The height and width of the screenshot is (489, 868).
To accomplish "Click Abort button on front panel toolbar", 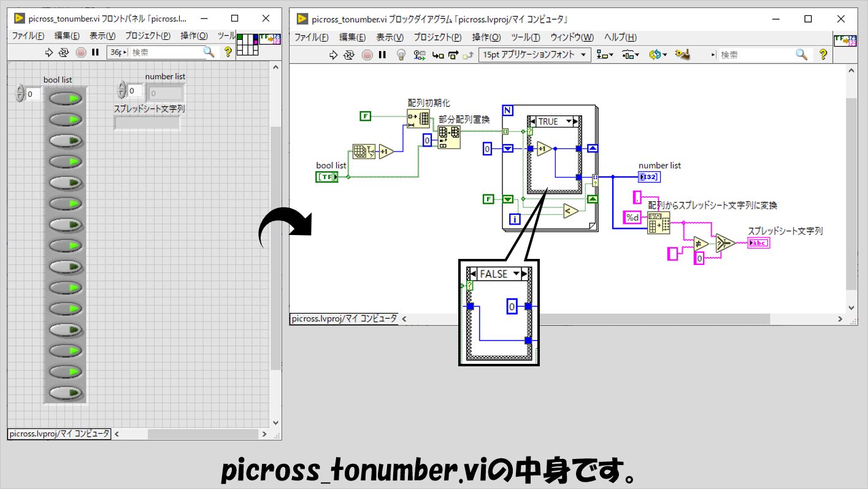I will pyautogui.click(x=81, y=52).
